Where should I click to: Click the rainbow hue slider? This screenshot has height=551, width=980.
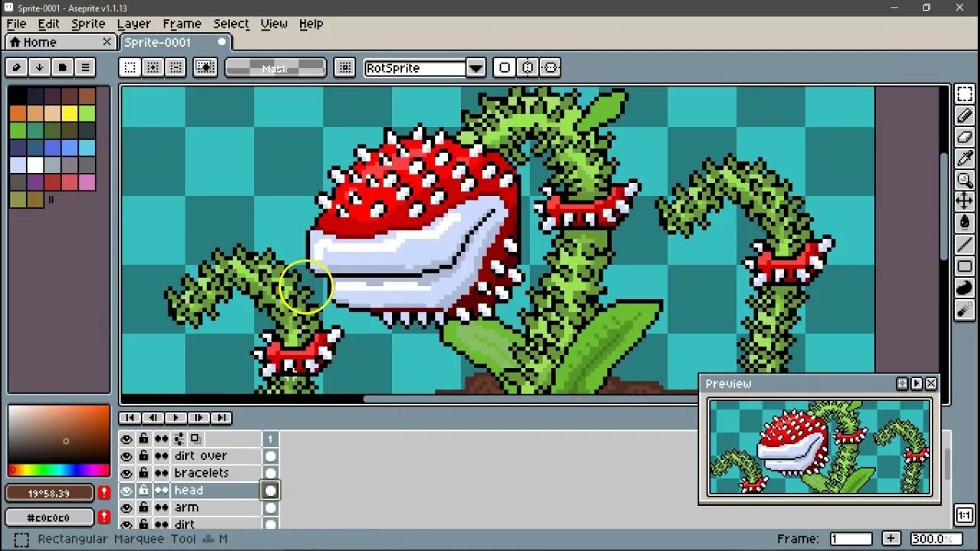(59, 469)
